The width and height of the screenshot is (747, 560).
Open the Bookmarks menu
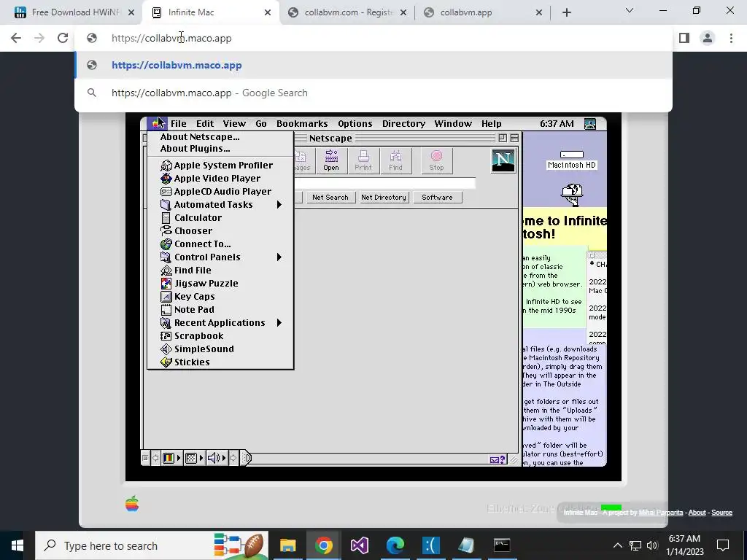[302, 124]
